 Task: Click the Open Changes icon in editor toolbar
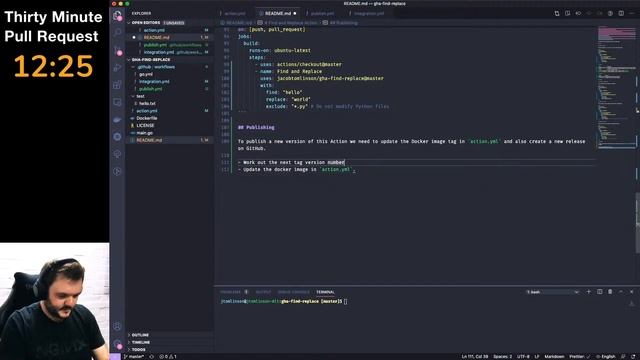[x=557, y=13]
